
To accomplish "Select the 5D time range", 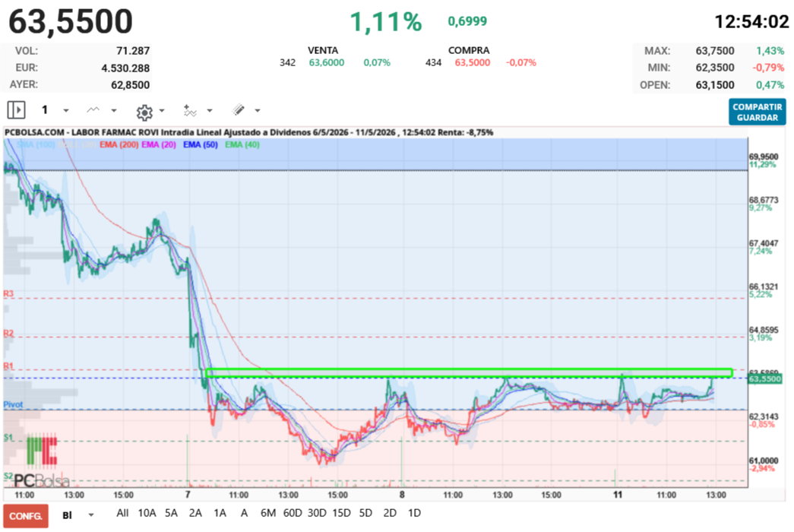I will tap(365, 513).
